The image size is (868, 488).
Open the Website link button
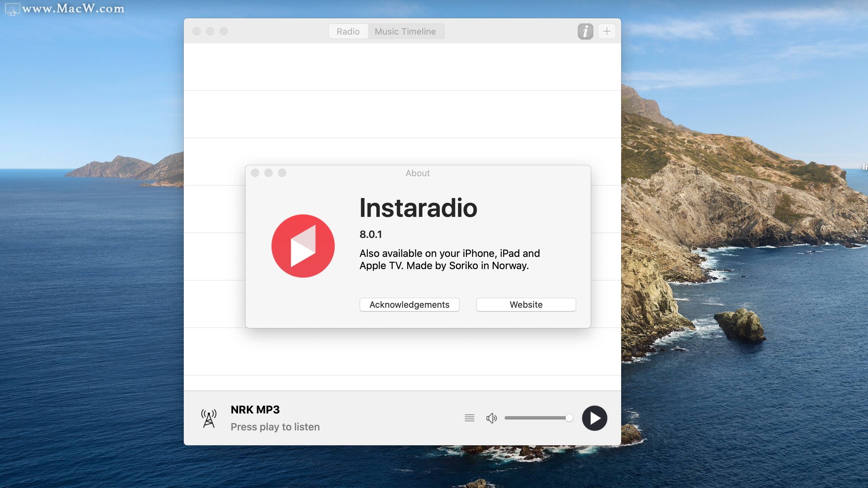[526, 305]
